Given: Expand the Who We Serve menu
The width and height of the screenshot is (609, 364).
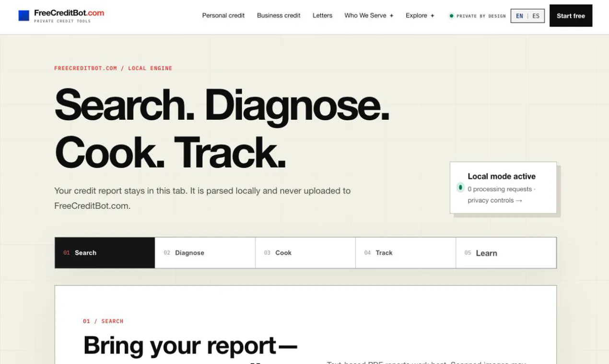Looking at the screenshot, I should tap(369, 15).
